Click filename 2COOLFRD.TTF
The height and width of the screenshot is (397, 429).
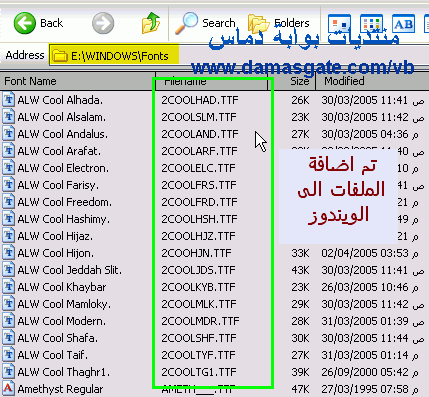point(200,202)
